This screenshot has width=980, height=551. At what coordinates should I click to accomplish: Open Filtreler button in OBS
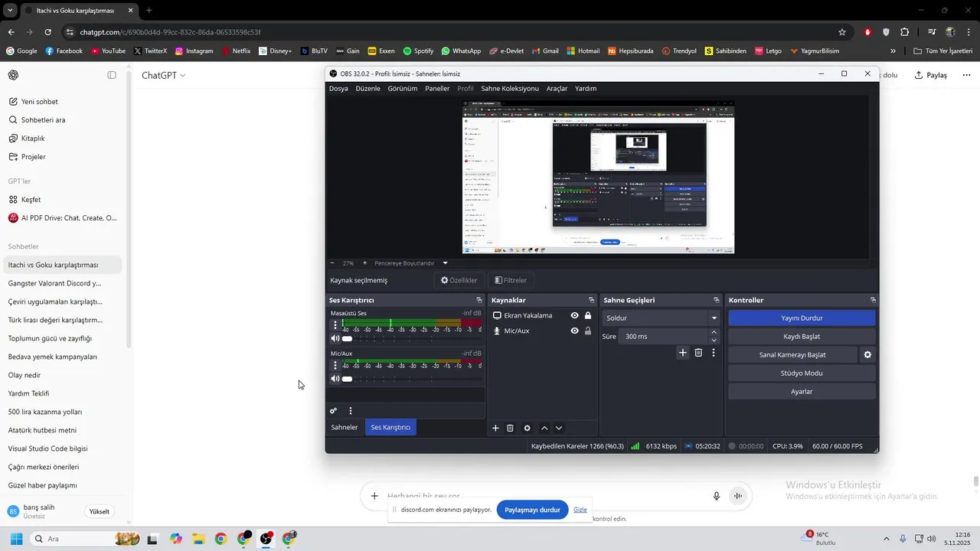click(x=511, y=280)
